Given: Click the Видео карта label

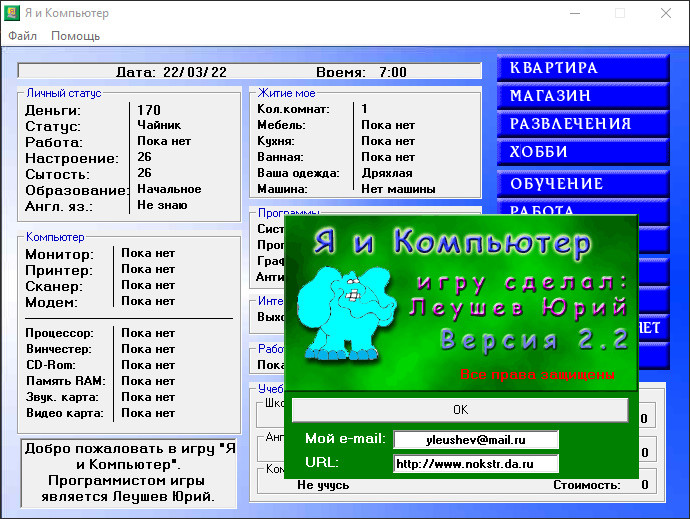Looking at the screenshot, I should [65, 413].
